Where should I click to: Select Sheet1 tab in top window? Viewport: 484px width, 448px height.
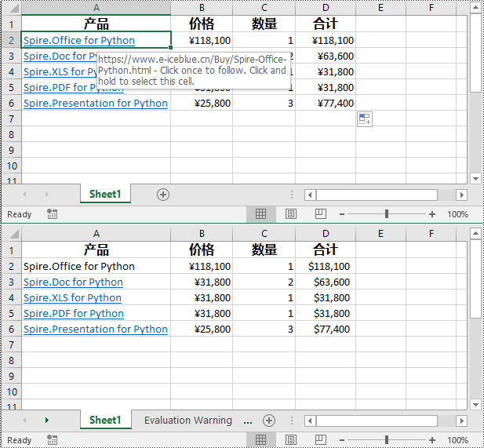click(105, 195)
